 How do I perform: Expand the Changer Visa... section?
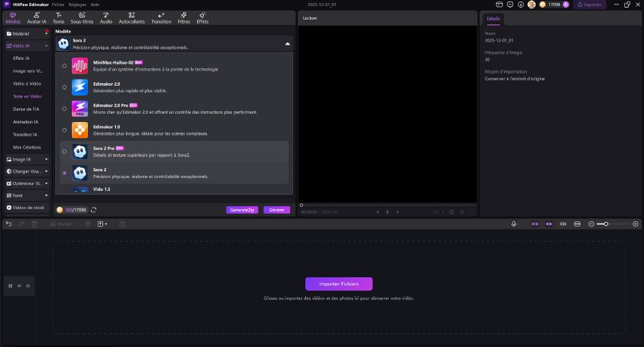(27, 171)
